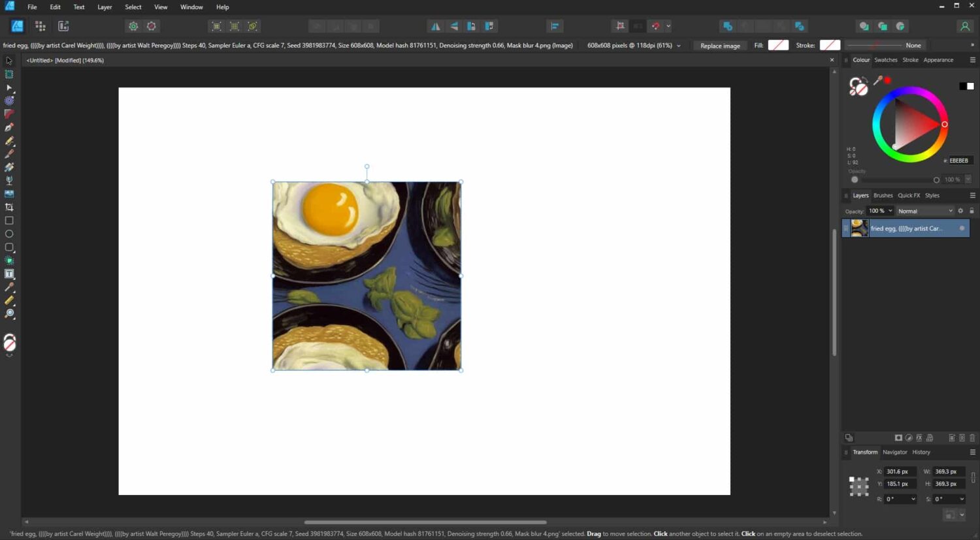Click Mask Layer icon in Layers panel
The width and height of the screenshot is (980, 540).
click(x=898, y=437)
